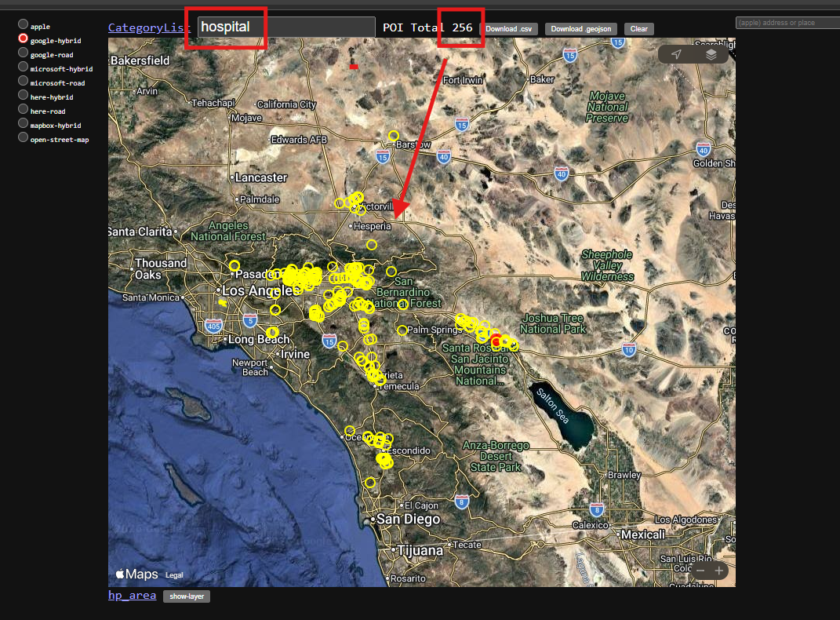The width and height of the screenshot is (840, 620).
Task: Click the Apple Maps logo
Action: (x=136, y=574)
